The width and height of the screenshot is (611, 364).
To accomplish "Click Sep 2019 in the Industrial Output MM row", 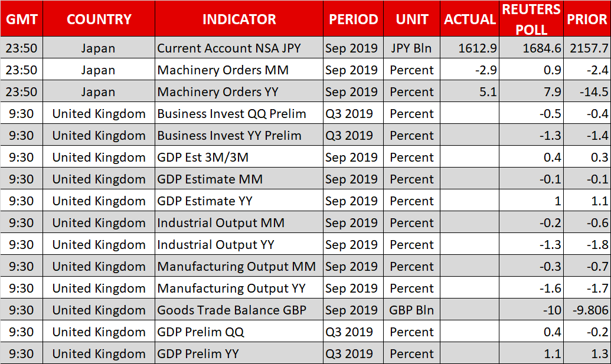I will (x=351, y=222).
